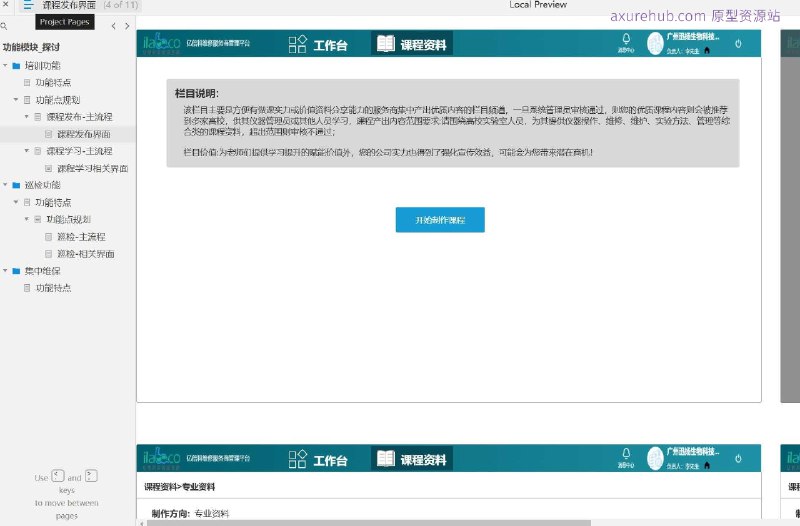The image size is (800, 526).
Task: Click the home icon beside 负责人 in top header
Action: 707,51
